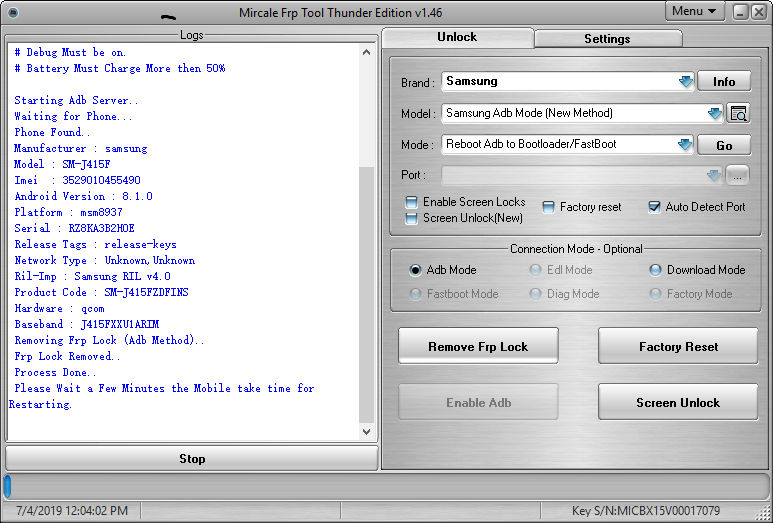Expand the Model dropdown list
This screenshot has height=523, width=773.
click(x=714, y=113)
